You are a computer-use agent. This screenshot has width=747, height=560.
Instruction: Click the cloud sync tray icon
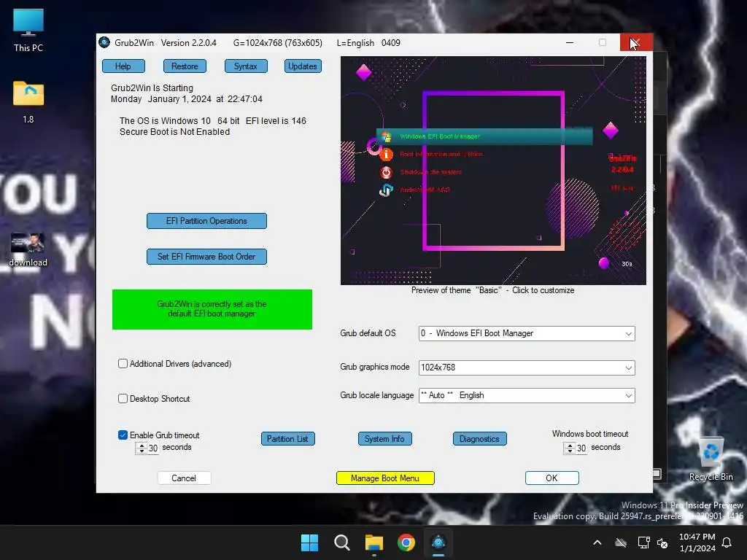(620, 542)
